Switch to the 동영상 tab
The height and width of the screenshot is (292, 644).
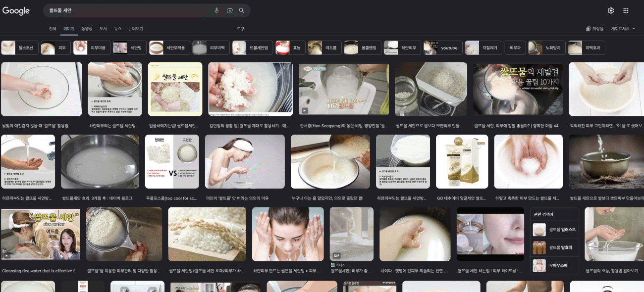(x=87, y=29)
